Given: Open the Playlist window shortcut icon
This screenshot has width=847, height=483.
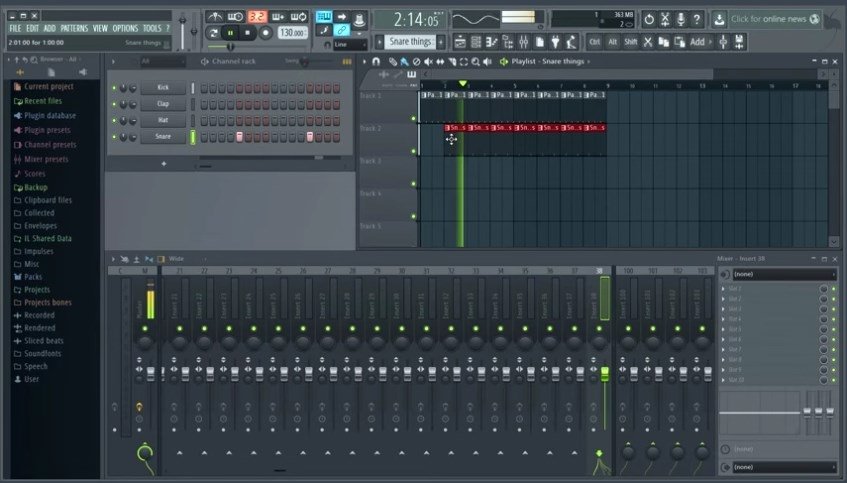Looking at the screenshot, I should tap(460, 42).
